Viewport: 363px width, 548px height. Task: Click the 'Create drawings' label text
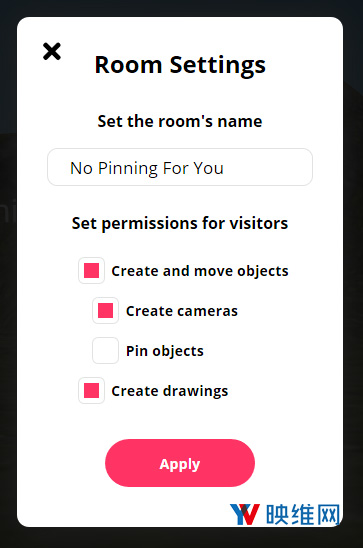coord(169,391)
